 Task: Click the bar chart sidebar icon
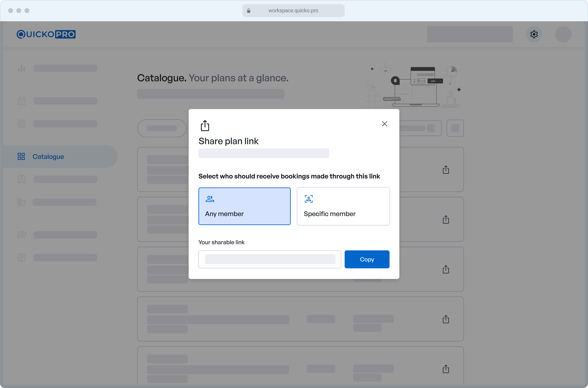click(21, 68)
